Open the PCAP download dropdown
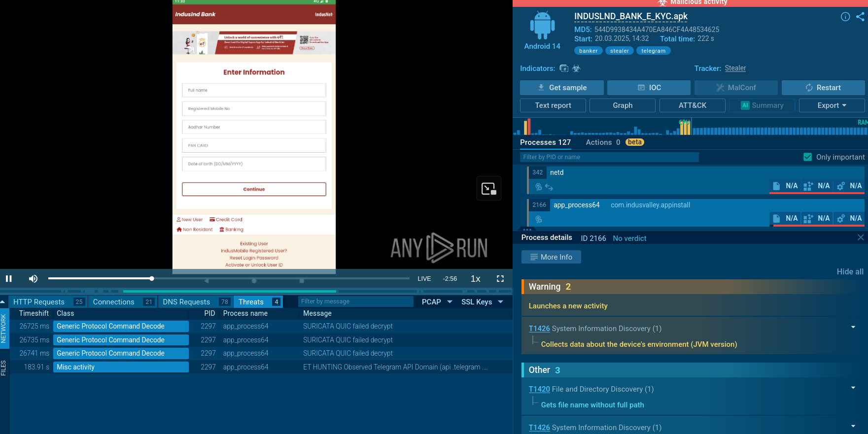868x434 pixels. [x=437, y=302]
